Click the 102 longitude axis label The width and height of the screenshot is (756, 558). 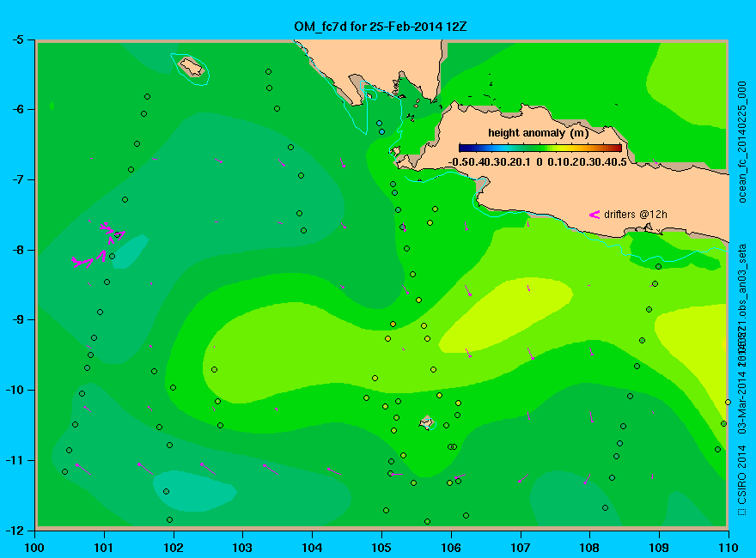click(173, 548)
